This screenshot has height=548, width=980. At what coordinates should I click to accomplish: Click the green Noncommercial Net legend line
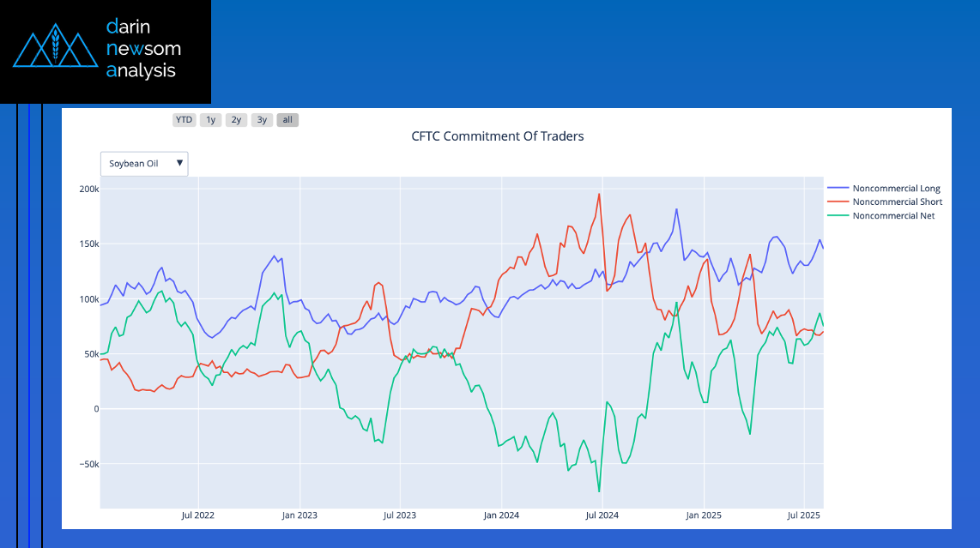(838, 216)
